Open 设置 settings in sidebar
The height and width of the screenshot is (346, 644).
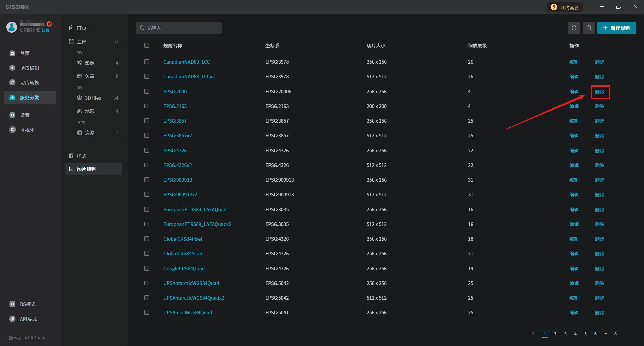24,115
